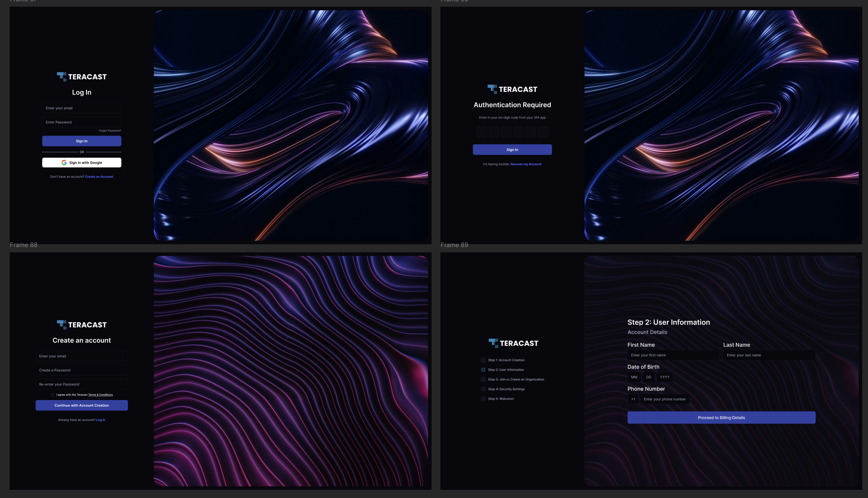Click the Sign in with Google button
The width and height of the screenshot is (868, 498).
pyautogui.click(x=82, y=162)
